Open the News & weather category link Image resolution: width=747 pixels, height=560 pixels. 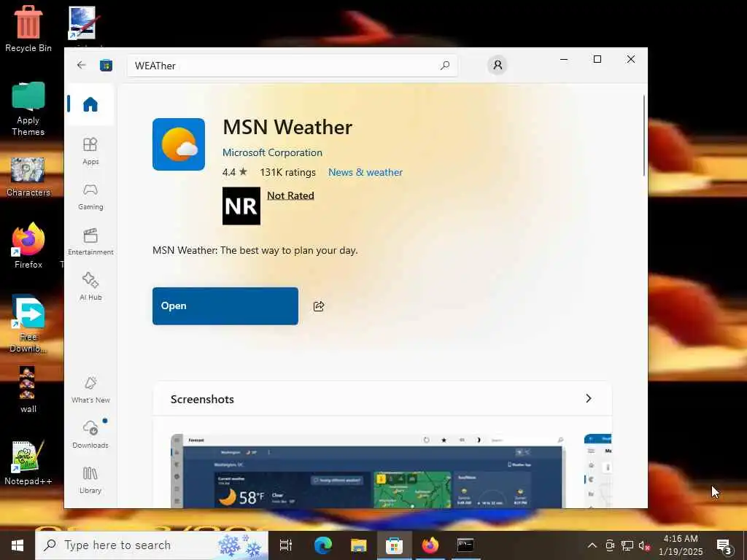[365, 172]
